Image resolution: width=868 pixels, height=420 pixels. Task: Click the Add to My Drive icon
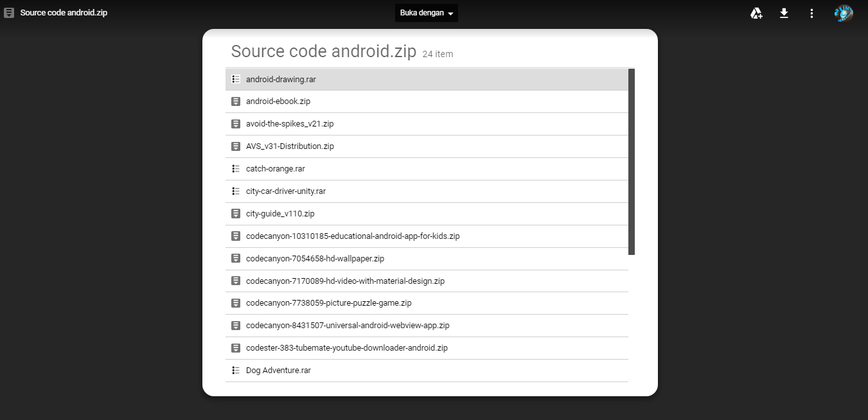(756, 13)
